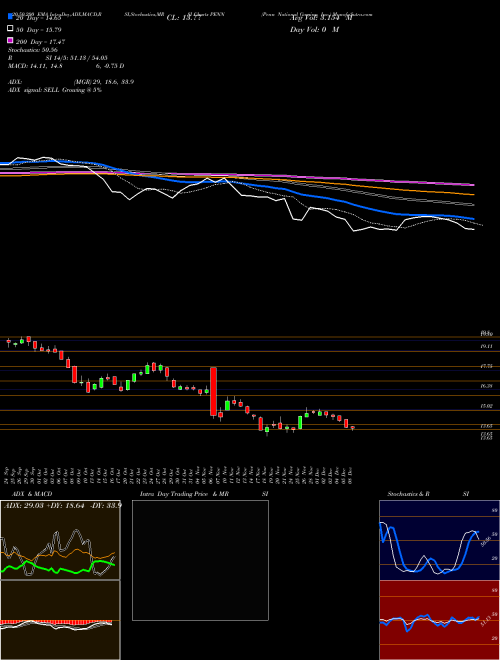Click the ADX line chart panel

click(60, 540)
